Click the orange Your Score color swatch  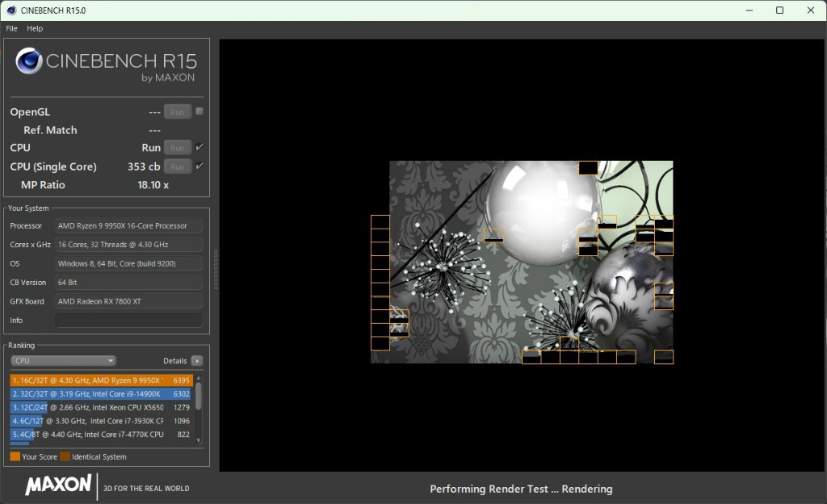tap(15, 457)
